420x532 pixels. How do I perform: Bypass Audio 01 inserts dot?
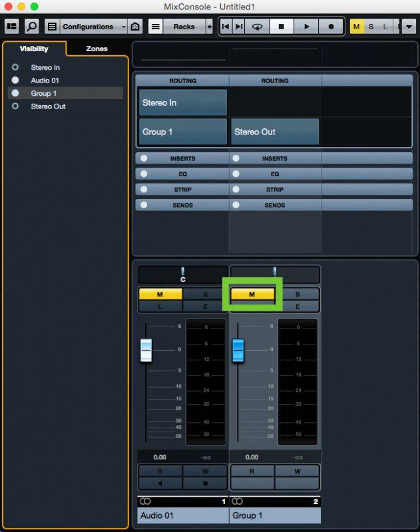[x=144, y=158]
